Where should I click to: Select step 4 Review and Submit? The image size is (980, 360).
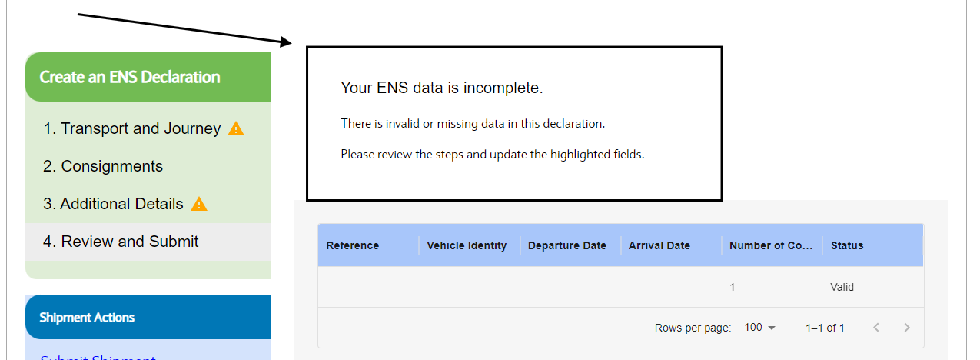pos(121,242)
